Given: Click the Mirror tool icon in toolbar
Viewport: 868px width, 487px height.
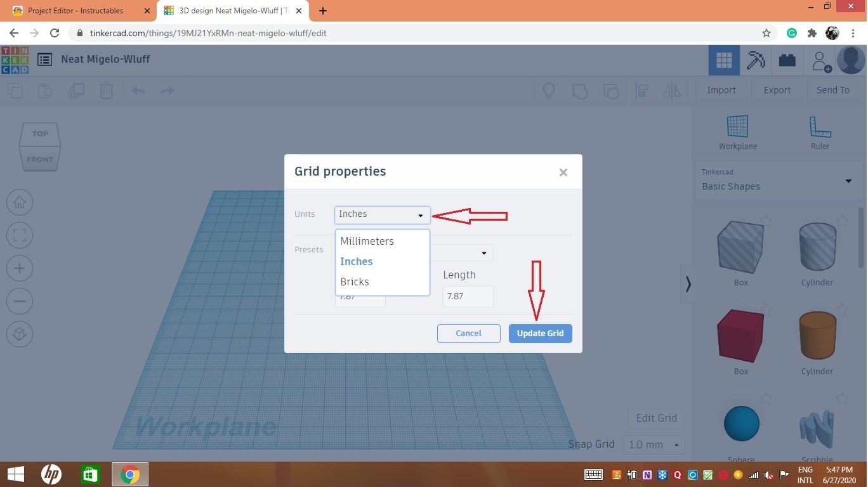Looking at the screenshot, I should 672,91.
